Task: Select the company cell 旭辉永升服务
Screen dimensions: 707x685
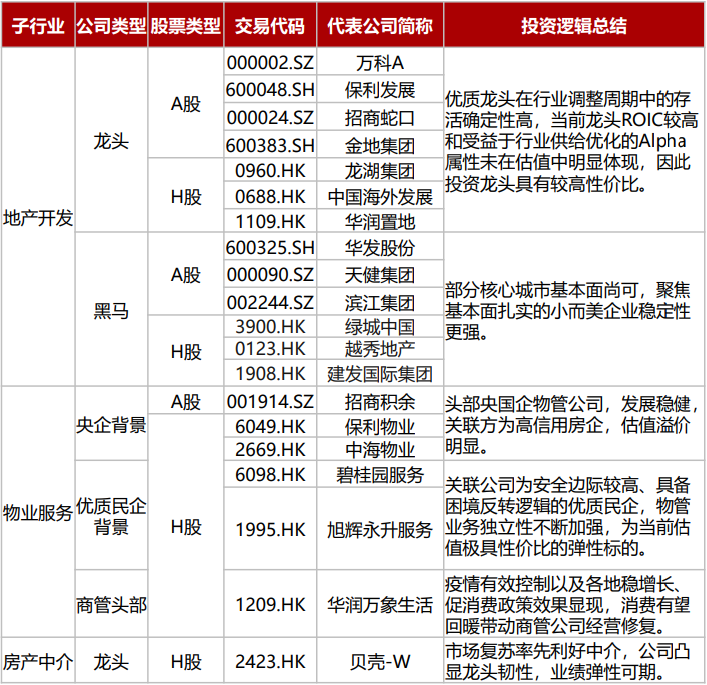Action: [380, 529]
